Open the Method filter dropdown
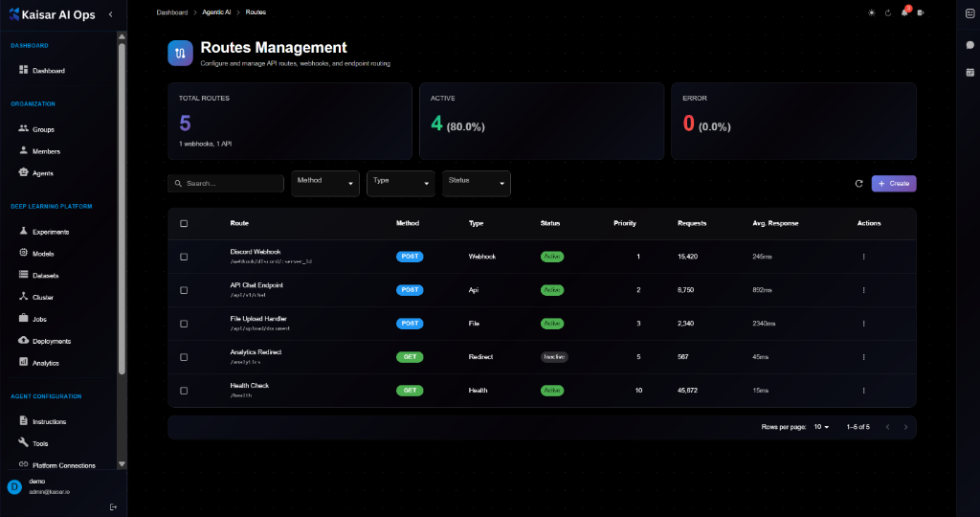 click(325, 184)
